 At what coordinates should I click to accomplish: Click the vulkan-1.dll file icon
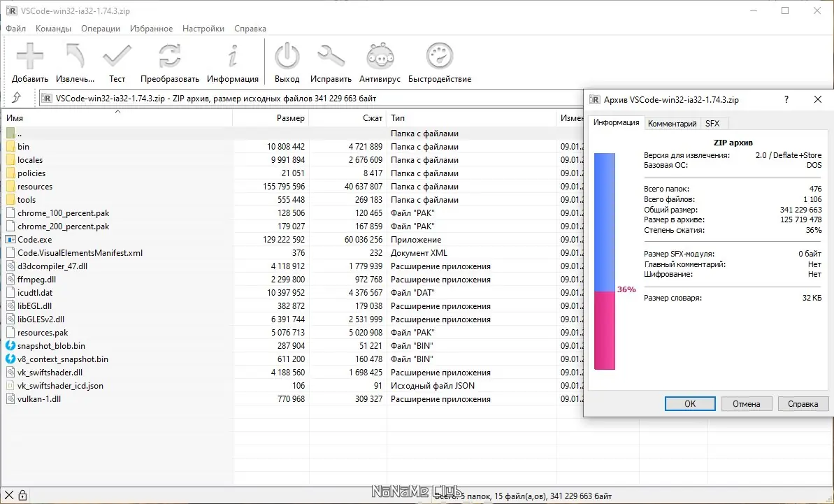(10, 398)
